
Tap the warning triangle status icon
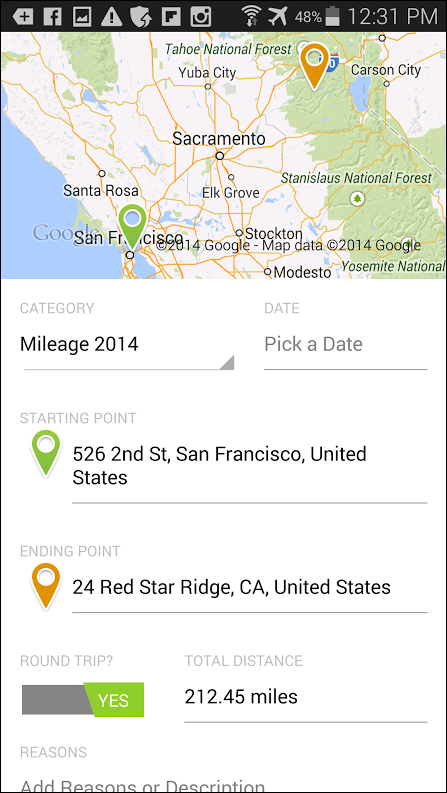(x=111, y=17)
